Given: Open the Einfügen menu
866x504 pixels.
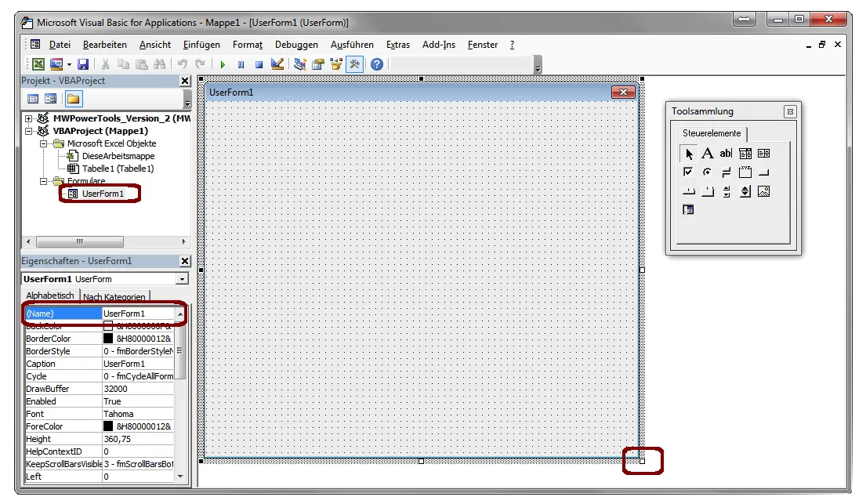Looking at the screenshot, I should click(201, 45).
